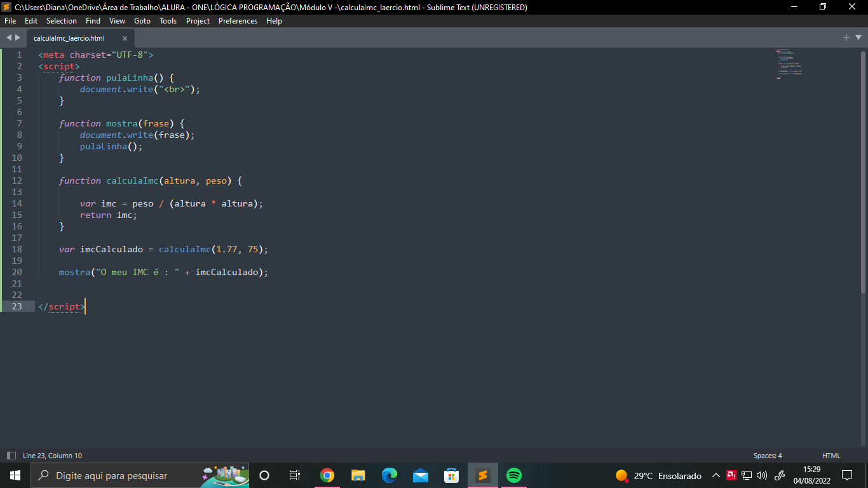
Task: Open the Goto menu
Action: pyautogui.click(x=142, y=21)
